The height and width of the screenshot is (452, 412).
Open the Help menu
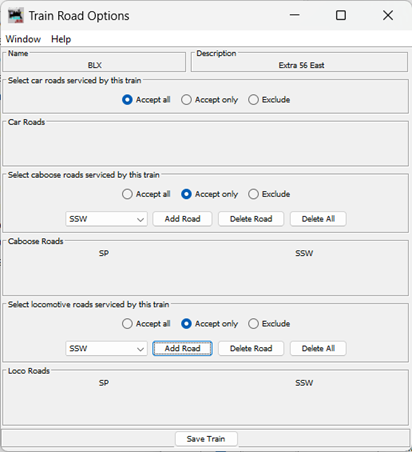[61, 39]
